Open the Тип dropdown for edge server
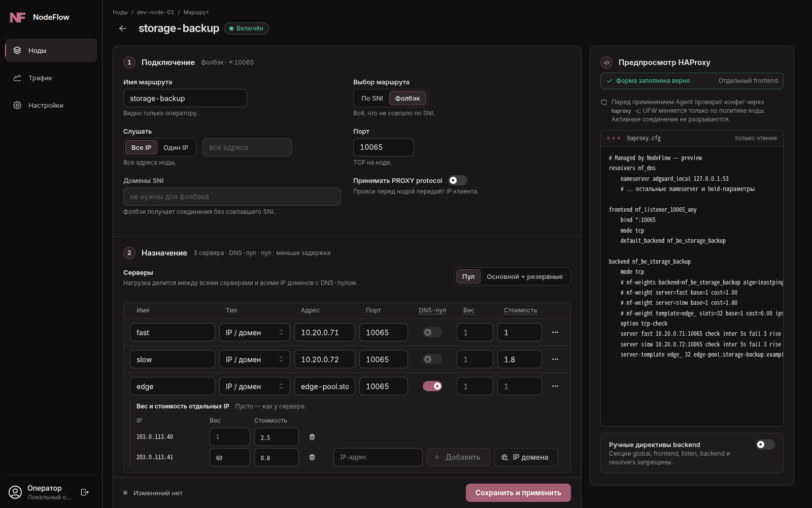 click(255, 386)
